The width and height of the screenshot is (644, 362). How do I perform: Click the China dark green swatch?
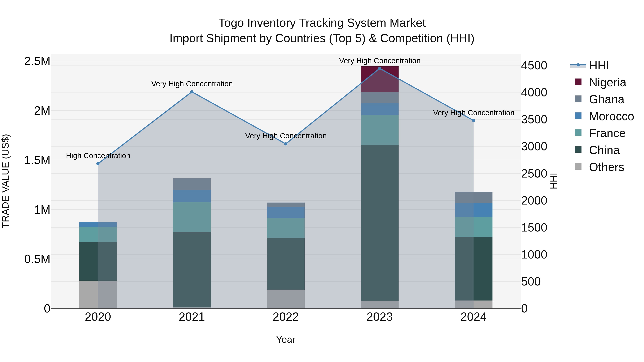pos(578,150)
